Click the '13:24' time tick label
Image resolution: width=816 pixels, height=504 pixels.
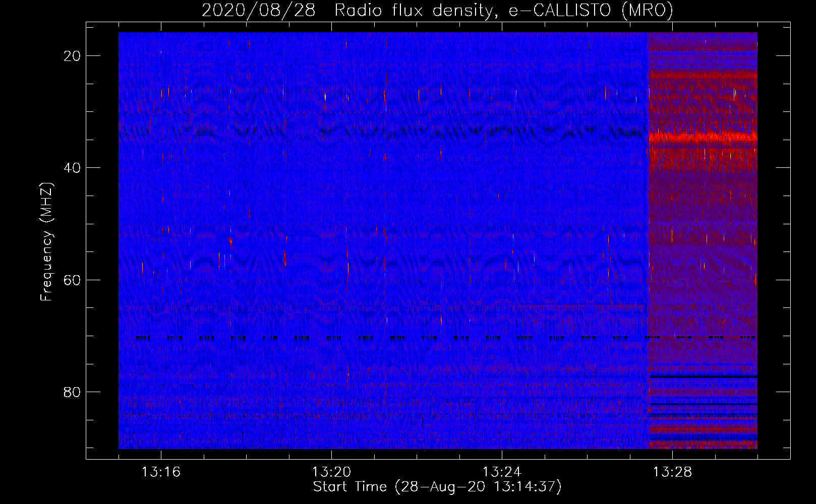pyautogui.click(x=501, y=472)
